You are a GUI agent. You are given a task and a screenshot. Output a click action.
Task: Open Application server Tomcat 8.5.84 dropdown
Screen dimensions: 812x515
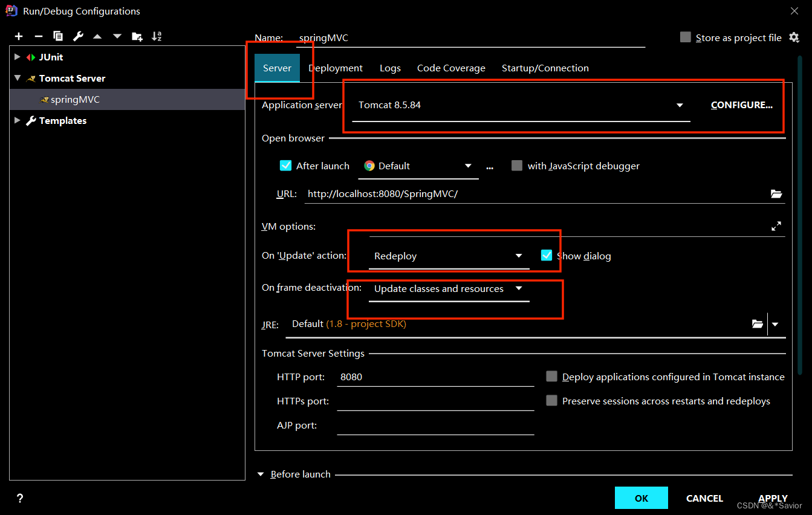[521, 105]
